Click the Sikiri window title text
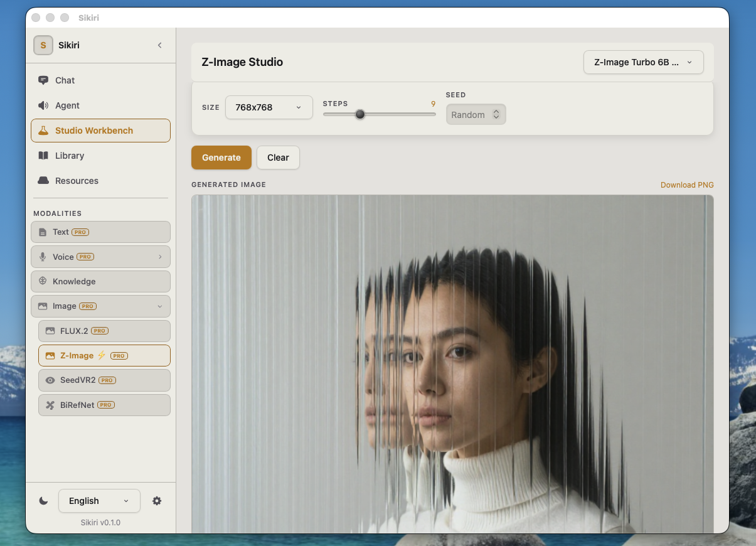This screenshot has width=756, height=546. [x=88, y=18]
